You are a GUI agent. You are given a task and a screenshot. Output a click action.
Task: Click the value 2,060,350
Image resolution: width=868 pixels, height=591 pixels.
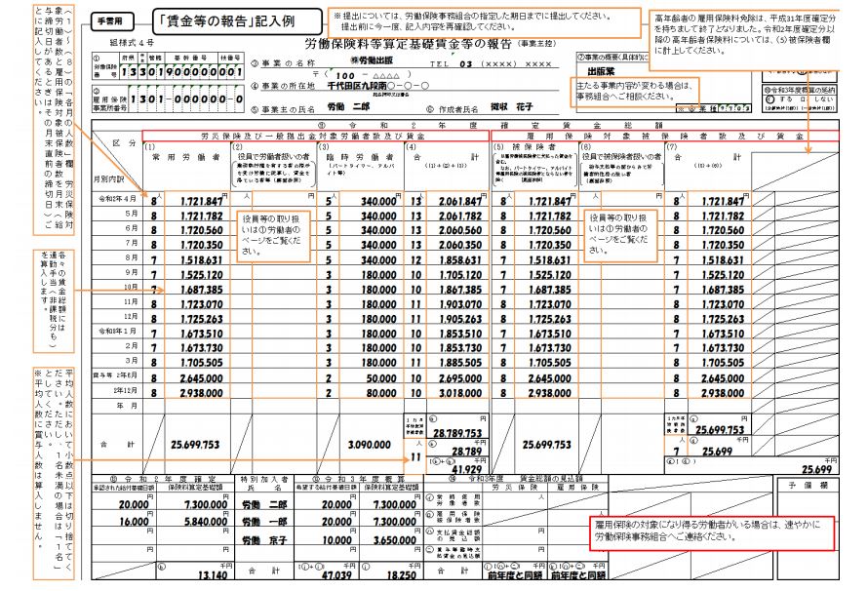click(x=460, y=245)
